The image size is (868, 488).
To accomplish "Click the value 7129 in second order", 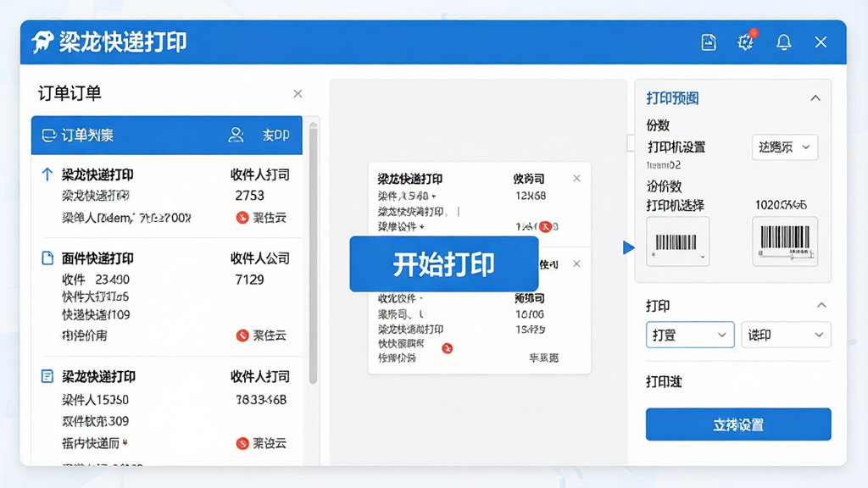I will pyautogui.click(x=249, y=280).
